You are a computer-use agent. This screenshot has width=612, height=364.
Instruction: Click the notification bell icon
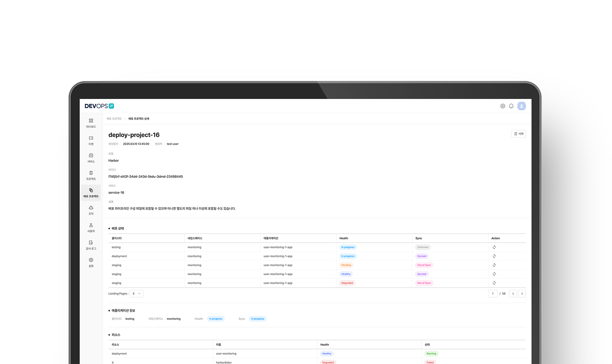(511, 106)
